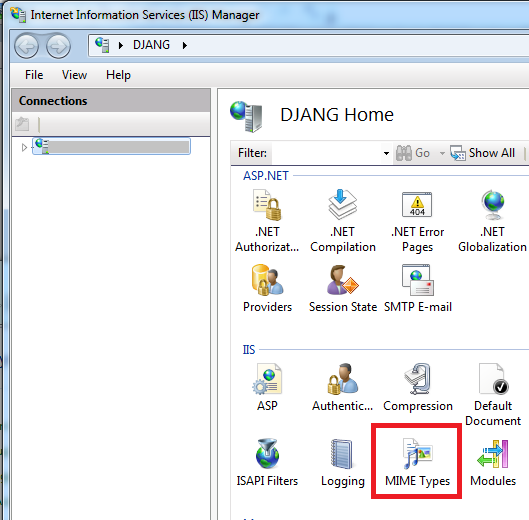This screenshot has width=529, height=520.
Task: Open .NET Error Pages feature
Action: click(x=417, y=221)
